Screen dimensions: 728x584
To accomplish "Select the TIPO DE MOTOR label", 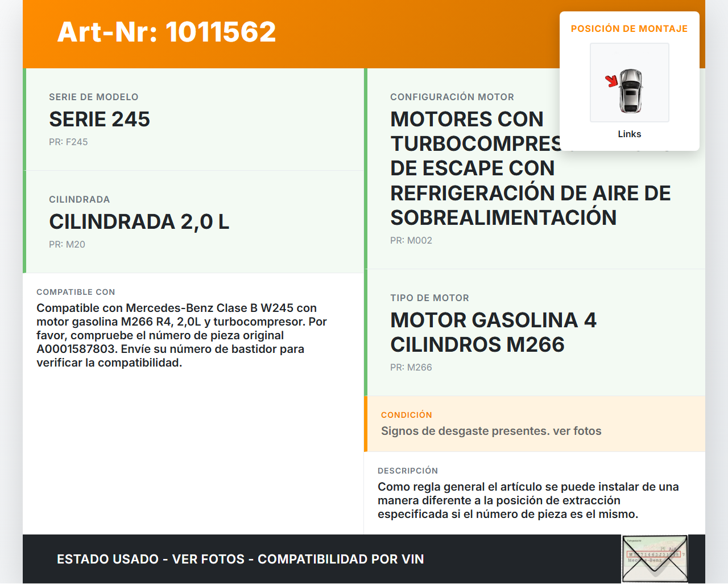I will click(430, 298).
